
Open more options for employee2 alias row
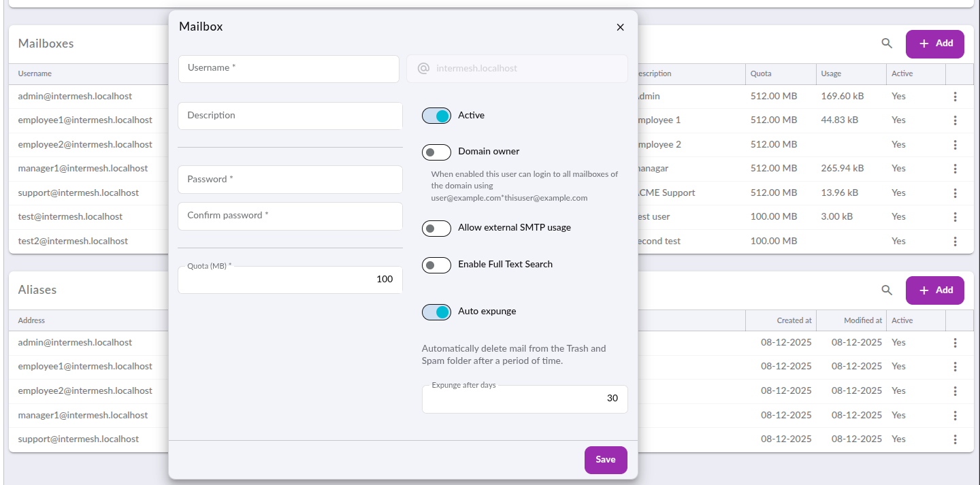coord(955,391)
